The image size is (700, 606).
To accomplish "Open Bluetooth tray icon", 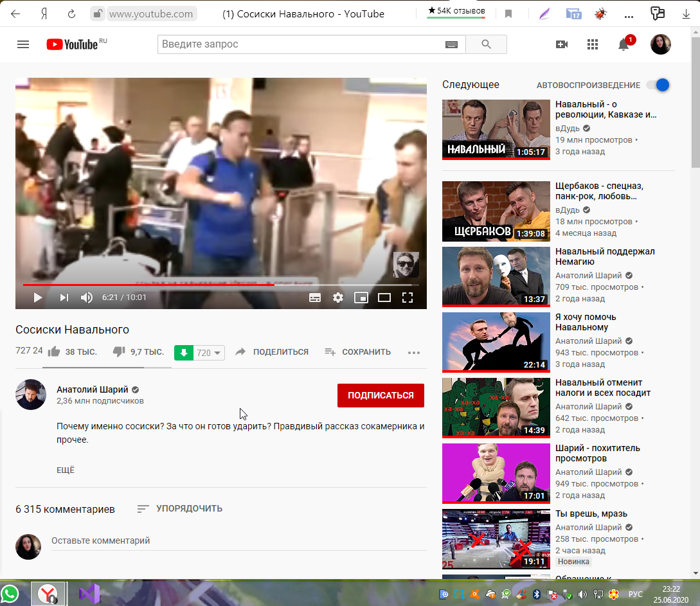I will coord(537,594).
